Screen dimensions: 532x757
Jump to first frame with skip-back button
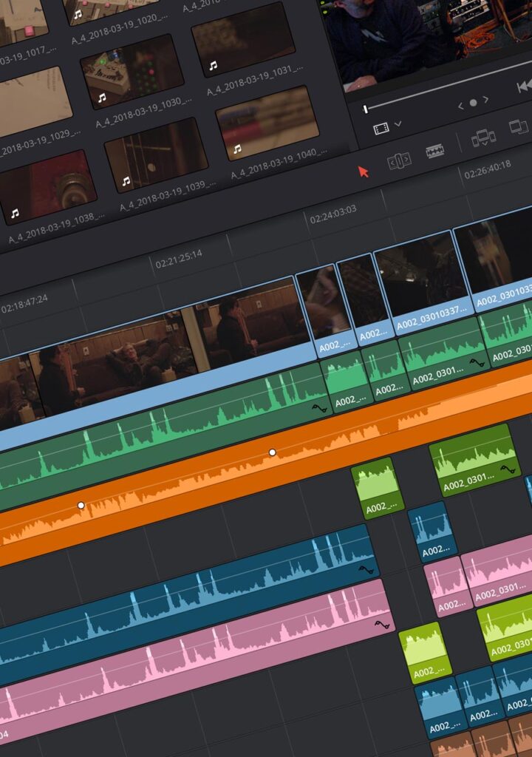tap(524, 86)
